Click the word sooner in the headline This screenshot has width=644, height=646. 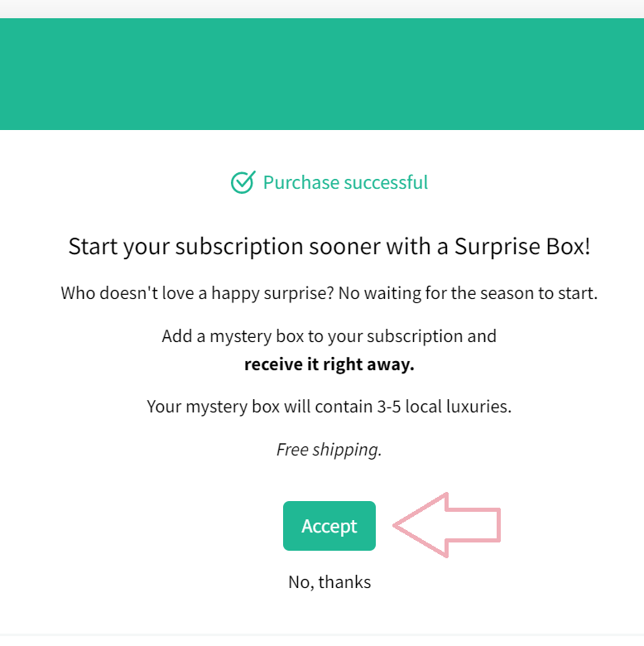(x=344, y=247)
